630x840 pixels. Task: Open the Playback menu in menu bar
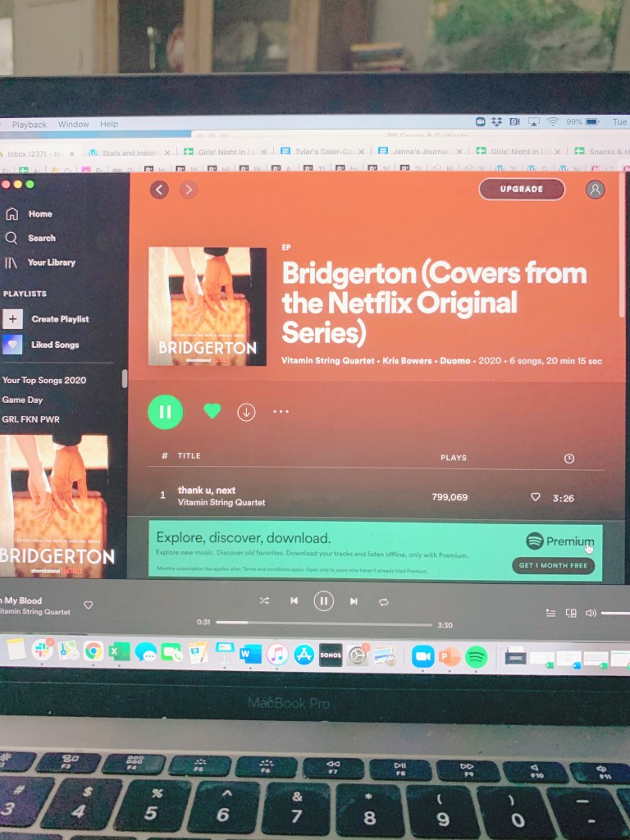point(30,125)
